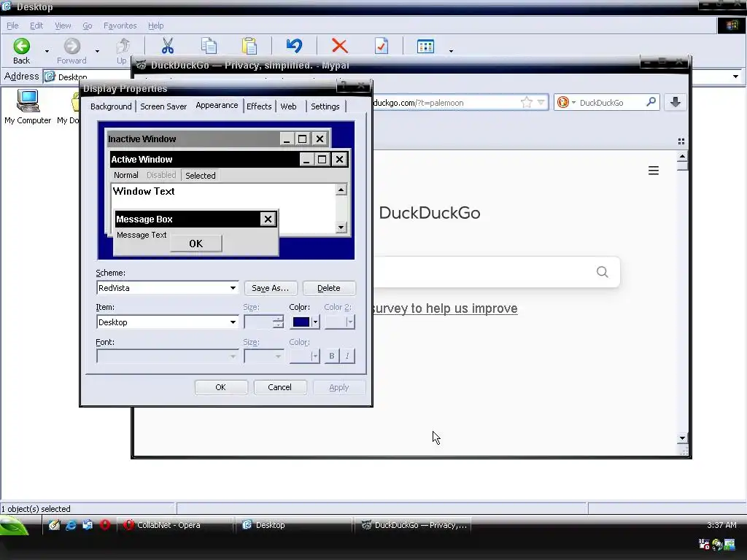Toggle the Bold font button
Screen dimensions: 747x560
[x=332, y=356]
